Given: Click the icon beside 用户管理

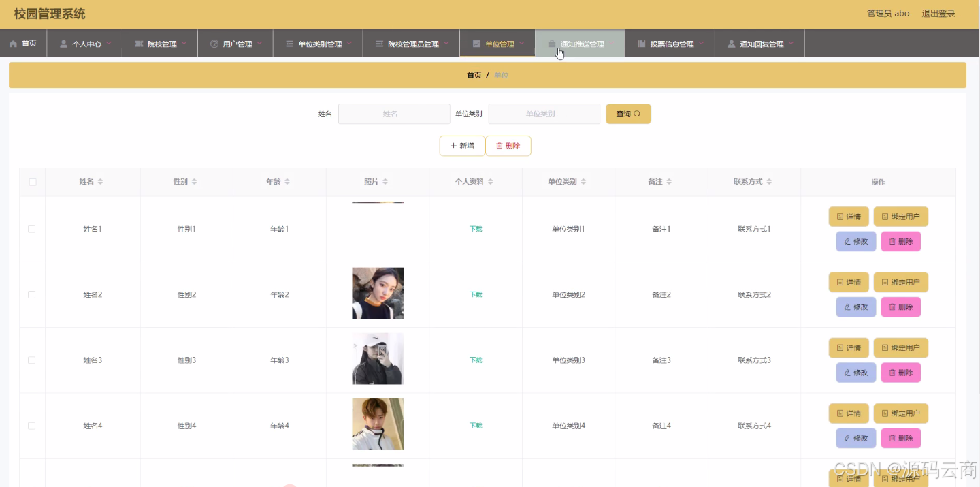Looking at the screenshot, I should 214,44.
